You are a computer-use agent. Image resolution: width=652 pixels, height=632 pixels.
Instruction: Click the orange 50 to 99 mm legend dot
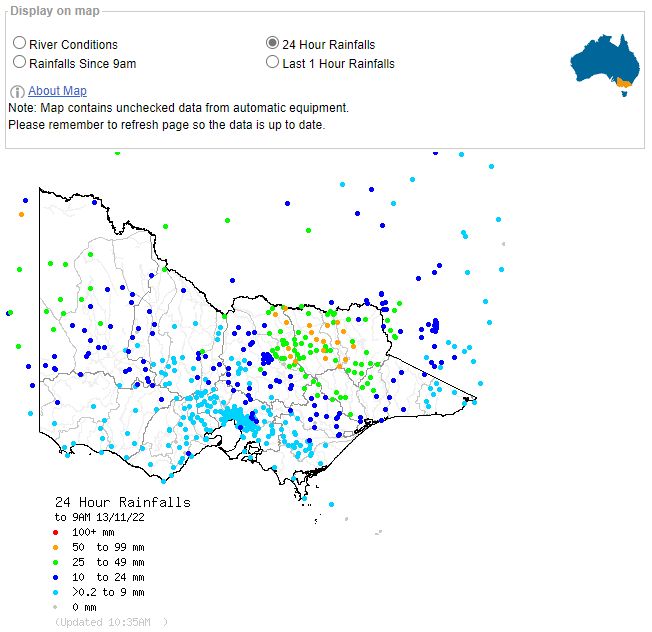[x=55, y=547]
